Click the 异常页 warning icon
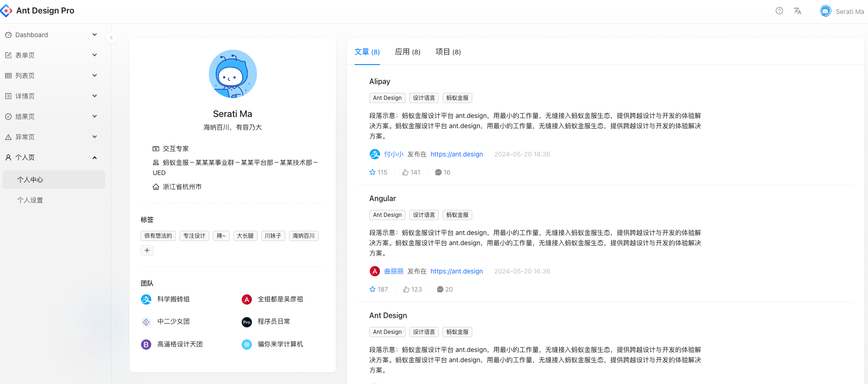This screenshot has height=384, width=868. (8, 137)
